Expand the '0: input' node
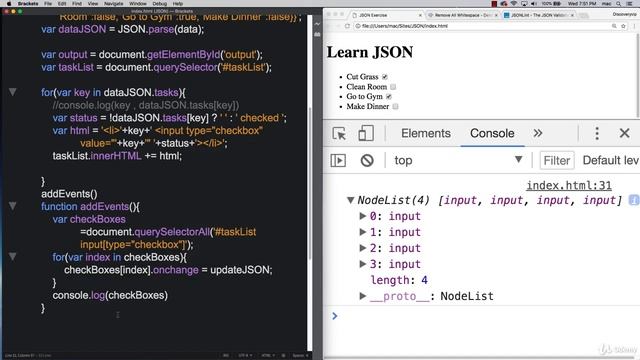Image resolution: width=640 pixels, height=360 pixels. point(362,216)
